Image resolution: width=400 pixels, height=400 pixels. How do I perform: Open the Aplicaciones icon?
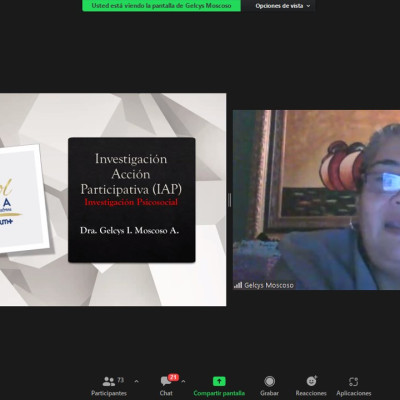pyautogui.click(x=353, y=381)
